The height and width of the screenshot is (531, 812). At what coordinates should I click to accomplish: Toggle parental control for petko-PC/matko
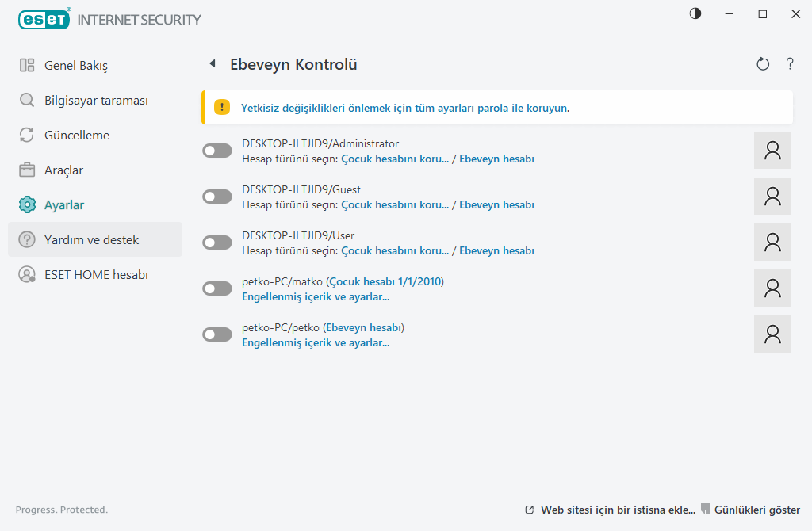pos(217,288)
